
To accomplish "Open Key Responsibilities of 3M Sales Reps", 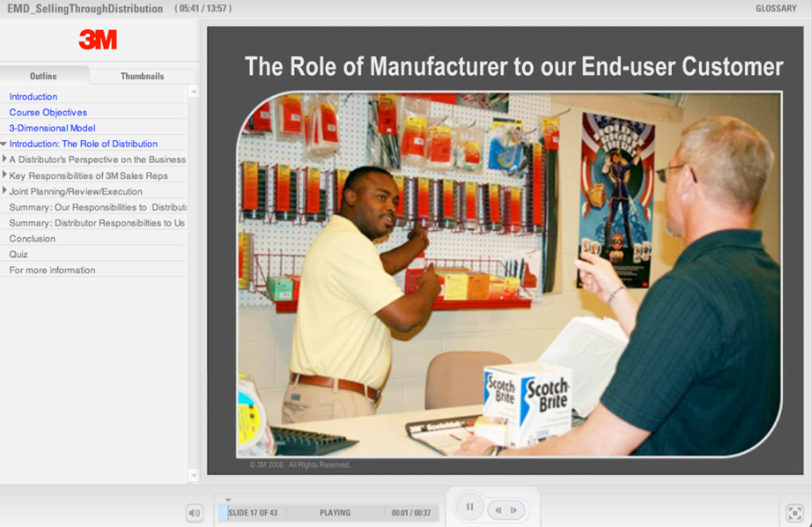I will click(x=89, y=175).
